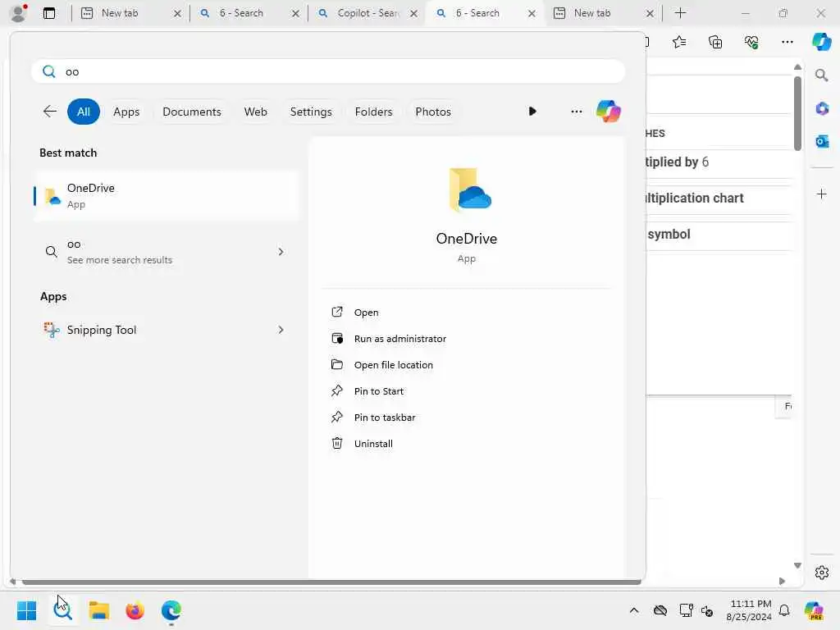
Task: Filter results by Photos
Action: 433,112
